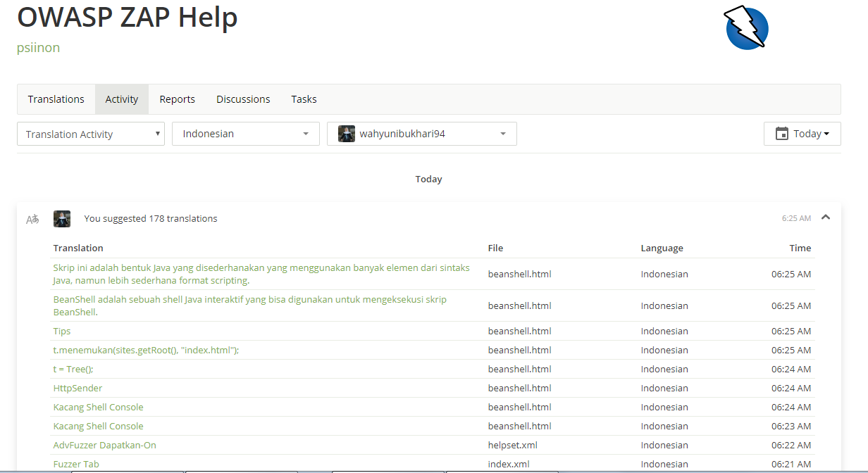Viewport: 868px width, 473px height.
Task: Open the Today date range dropdown
Action: point(802,134)
